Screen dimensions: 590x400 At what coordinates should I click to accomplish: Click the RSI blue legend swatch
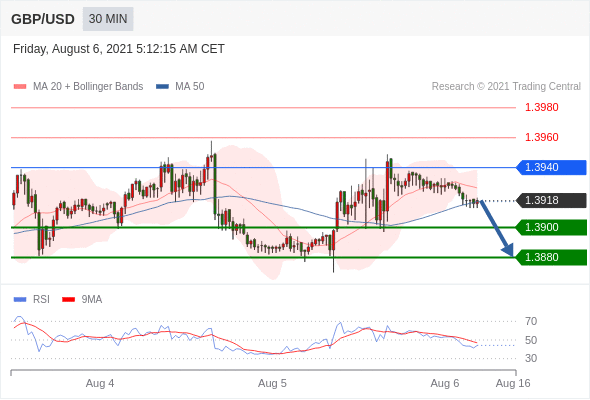[x=20, y=300]
